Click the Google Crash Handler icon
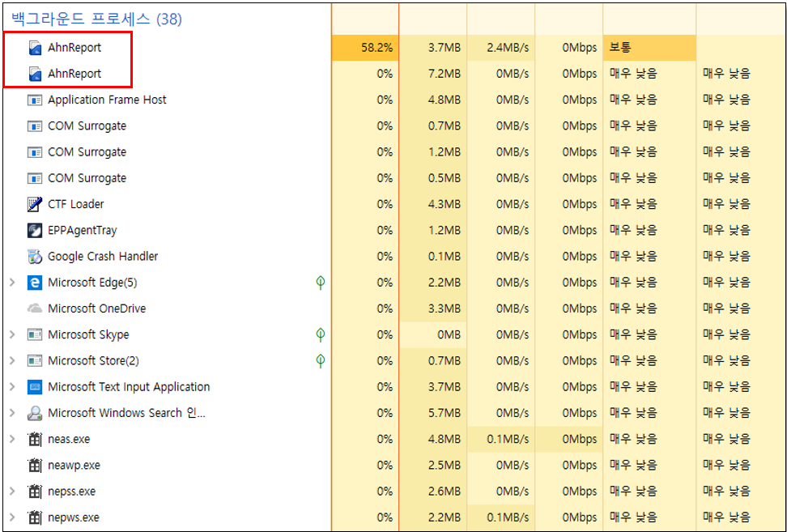Viewport: 787px width, 532px height. 35,257
